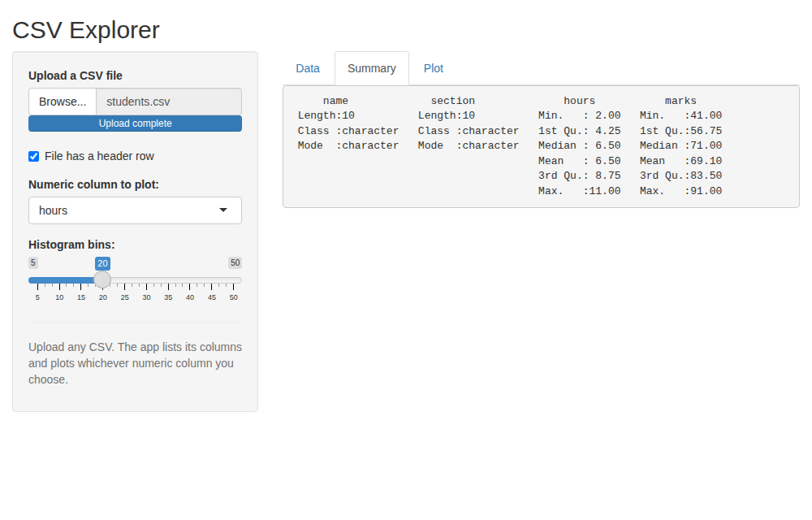Click the 'name' column header in summary
The height and width of the screenshot is (520, 812).
point(335,101)
